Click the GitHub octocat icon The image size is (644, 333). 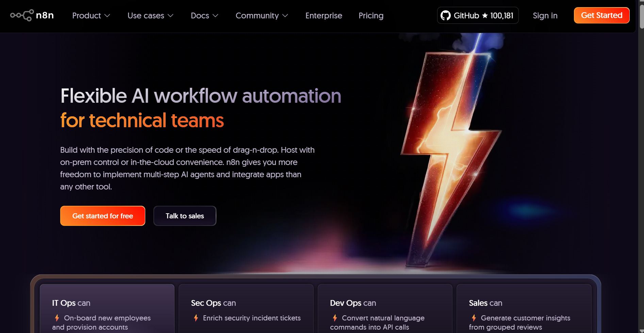click(x=446, y=16)
